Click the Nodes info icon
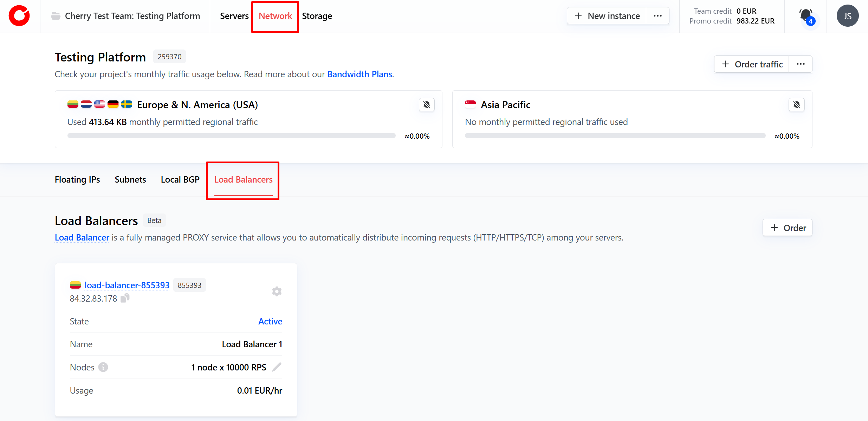Image resolution: width=868 pixels, height=421 pixels. point(103,367)
